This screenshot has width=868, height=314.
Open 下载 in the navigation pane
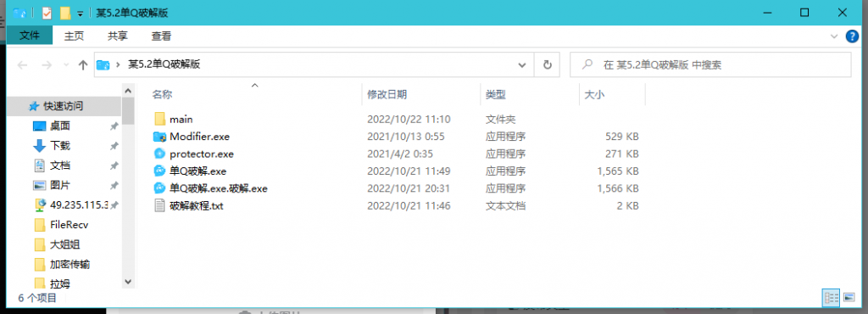[60, 146]
